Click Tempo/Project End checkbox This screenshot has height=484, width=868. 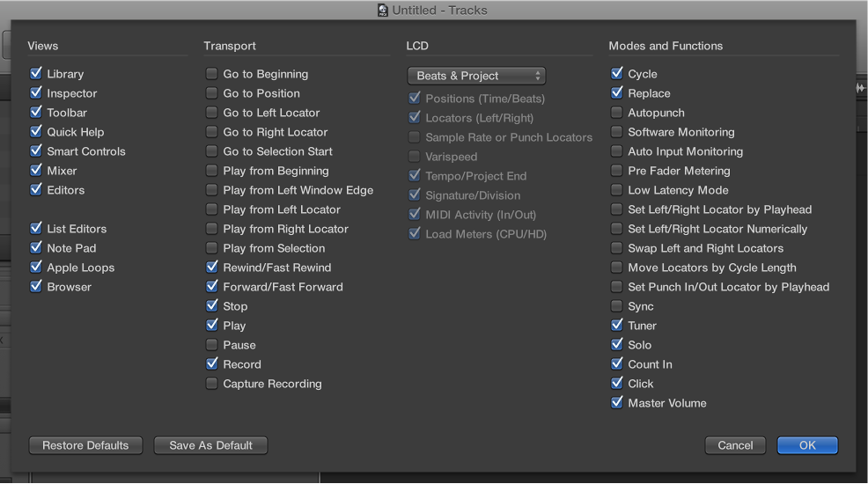pos(414,176)
